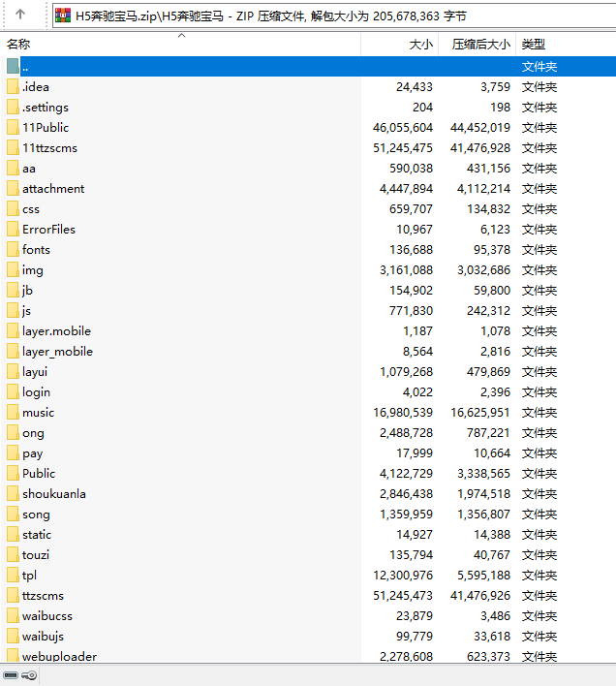
Task: Click the WinRAR archive icon in address bar
Action: click(x=63, y=16)
